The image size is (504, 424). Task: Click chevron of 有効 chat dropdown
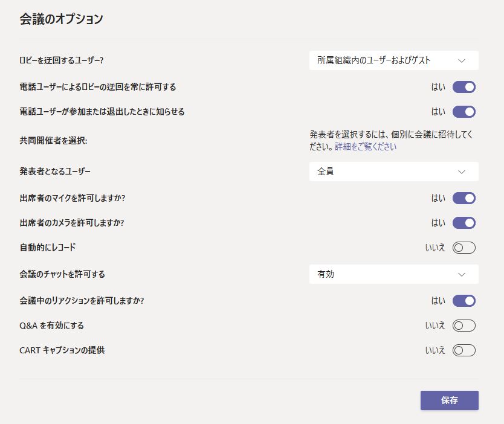(x=462, y=275)
